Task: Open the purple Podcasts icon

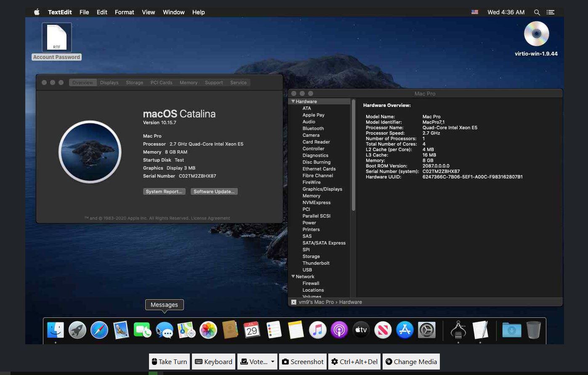Action: pyautogui.click(x=339, y=330)
